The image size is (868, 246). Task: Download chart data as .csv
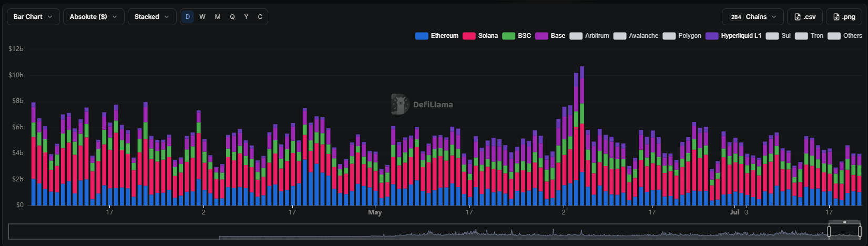804,17
